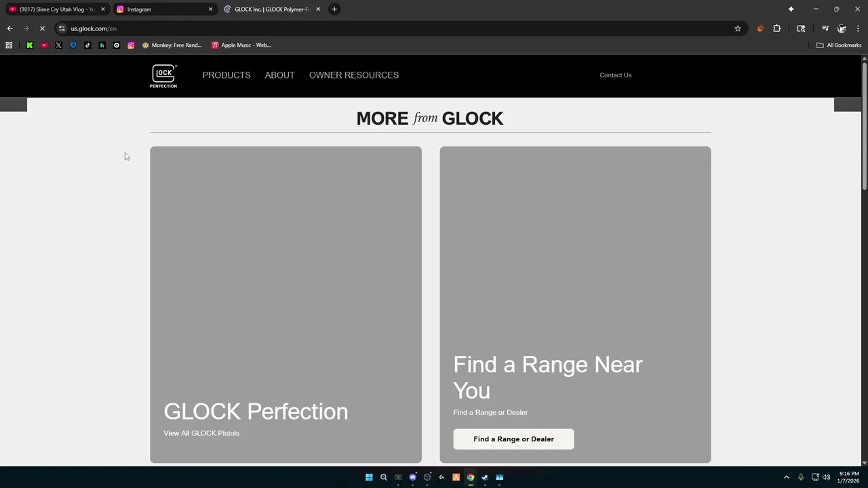Screen dimensions: 868x488
Task: Open the Extensions puzzle menu
Action: (777, 28)
